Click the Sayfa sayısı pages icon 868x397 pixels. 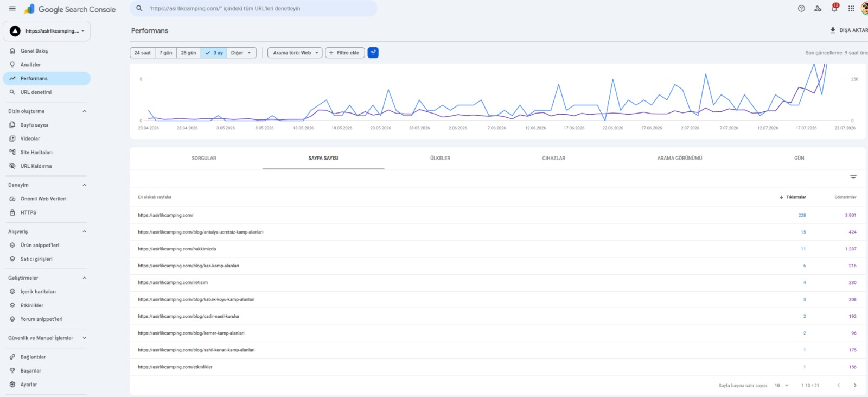click(x=12, y=125)
